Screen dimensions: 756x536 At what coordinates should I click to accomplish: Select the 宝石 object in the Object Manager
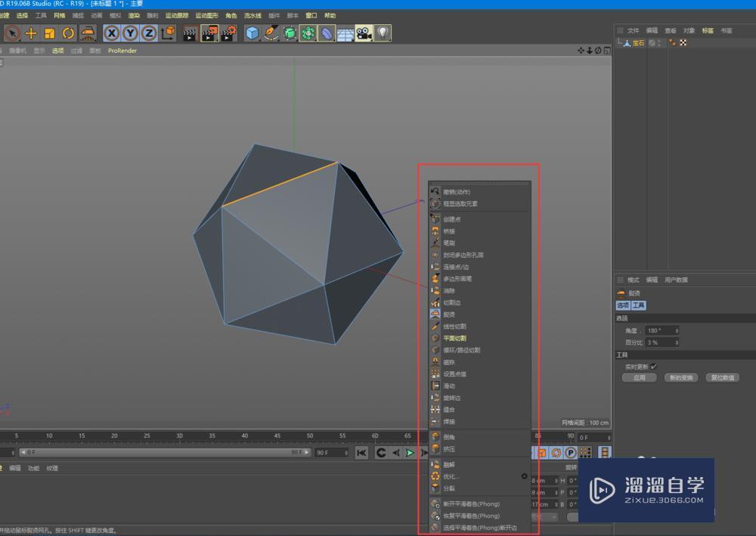pos(639,42)
